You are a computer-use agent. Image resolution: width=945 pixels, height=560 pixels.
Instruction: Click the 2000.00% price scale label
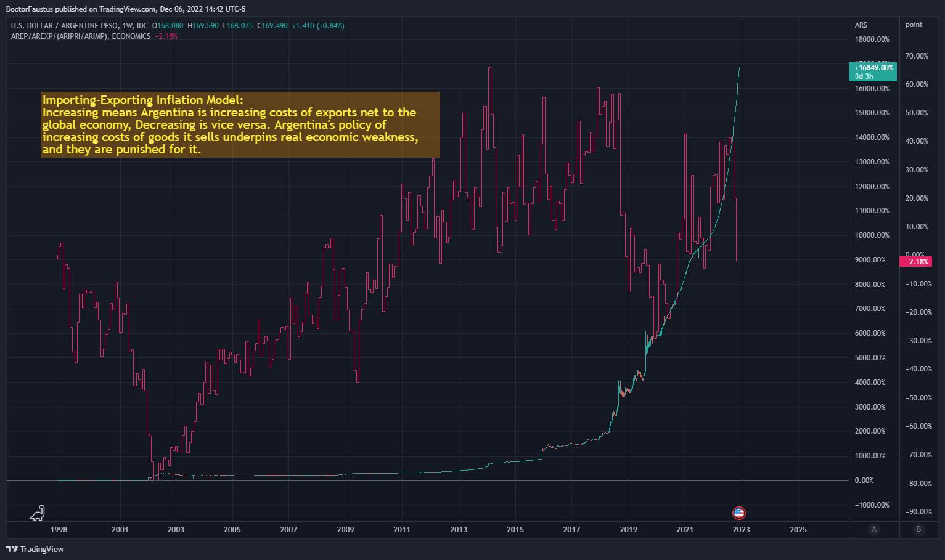pyautogui.click(x=870, y=431)
